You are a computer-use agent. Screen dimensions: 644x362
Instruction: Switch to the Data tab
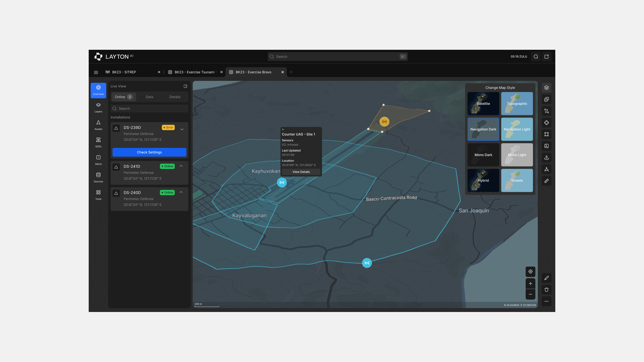tap(149, 97)
